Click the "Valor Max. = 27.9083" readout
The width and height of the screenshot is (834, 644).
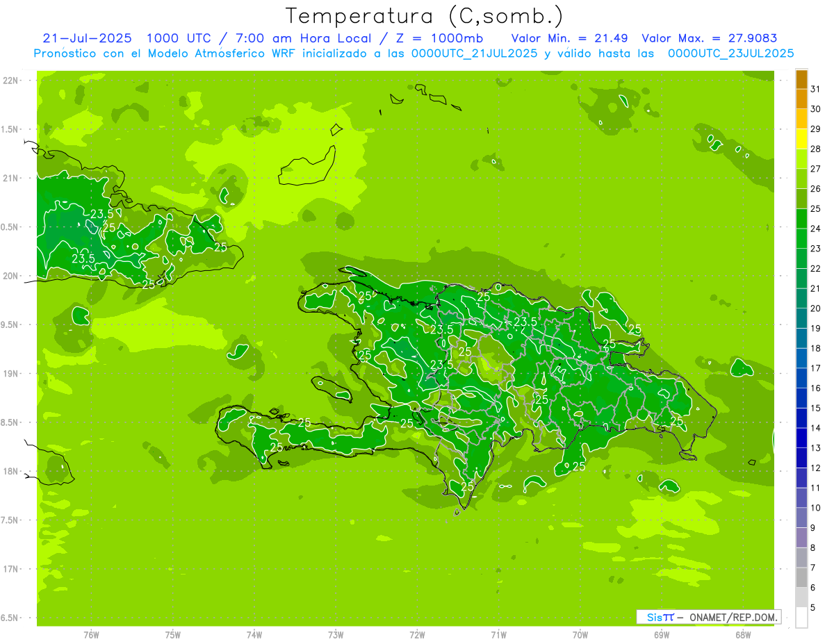click(709, 38)
